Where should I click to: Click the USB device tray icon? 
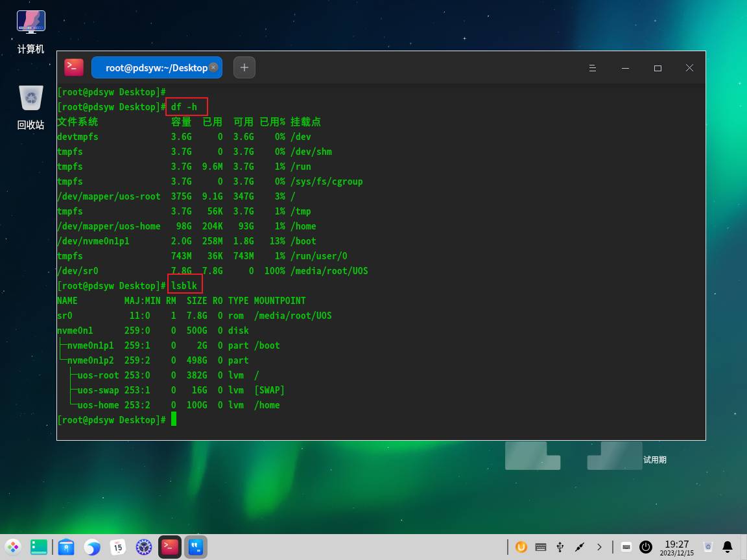560,547
